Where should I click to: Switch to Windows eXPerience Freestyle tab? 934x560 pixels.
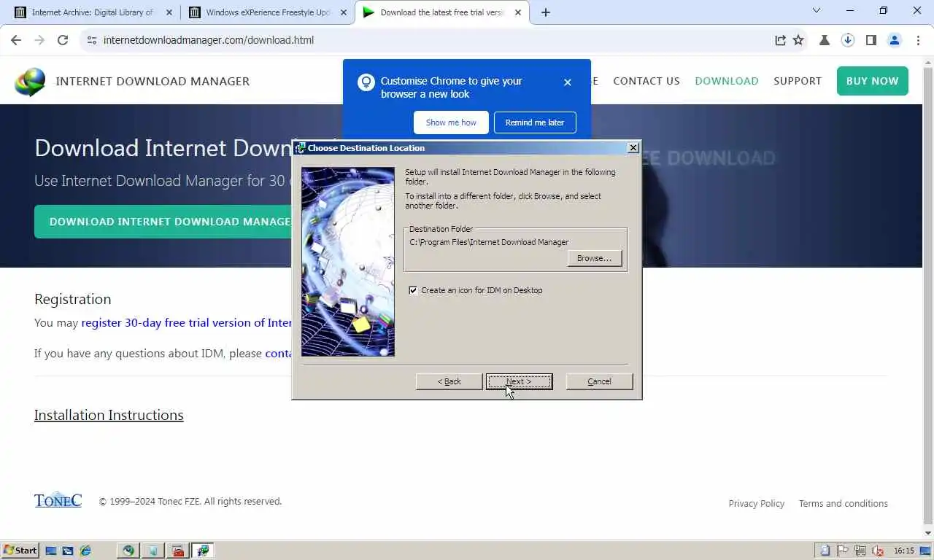click(x=268, y=12)
